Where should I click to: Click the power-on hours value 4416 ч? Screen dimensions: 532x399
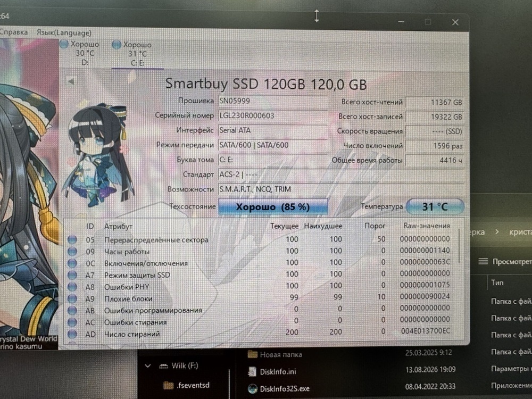click(x=435, y=160)
